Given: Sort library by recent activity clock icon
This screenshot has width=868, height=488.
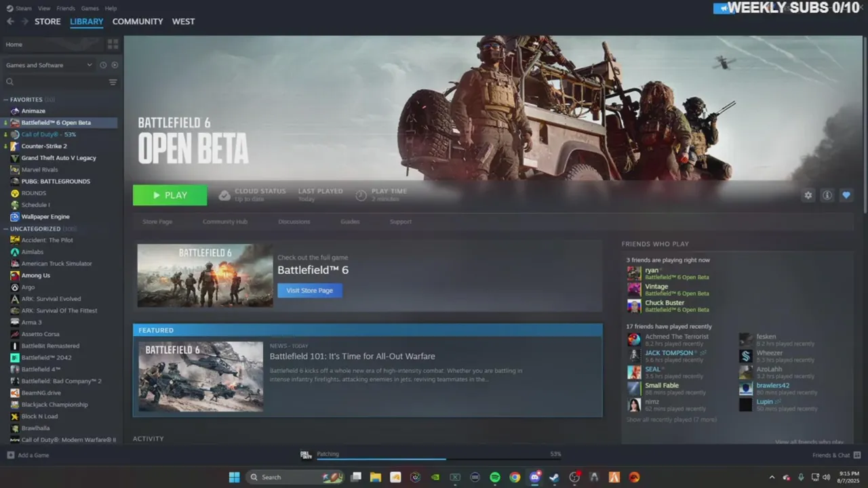Looking at the screenshot, I should click(103, 65).
